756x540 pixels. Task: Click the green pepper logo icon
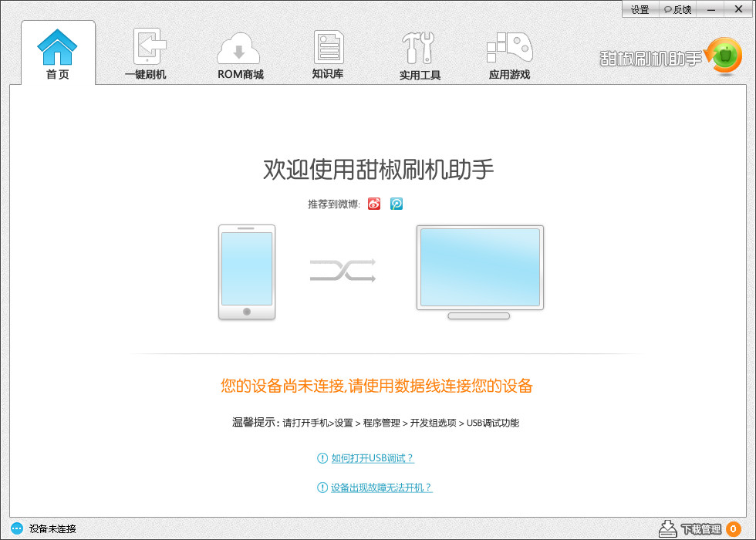pos(724,57)
